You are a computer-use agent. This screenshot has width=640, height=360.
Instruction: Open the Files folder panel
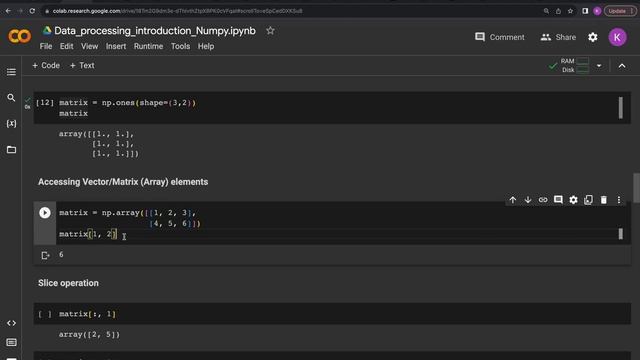(x=11, y=150)
